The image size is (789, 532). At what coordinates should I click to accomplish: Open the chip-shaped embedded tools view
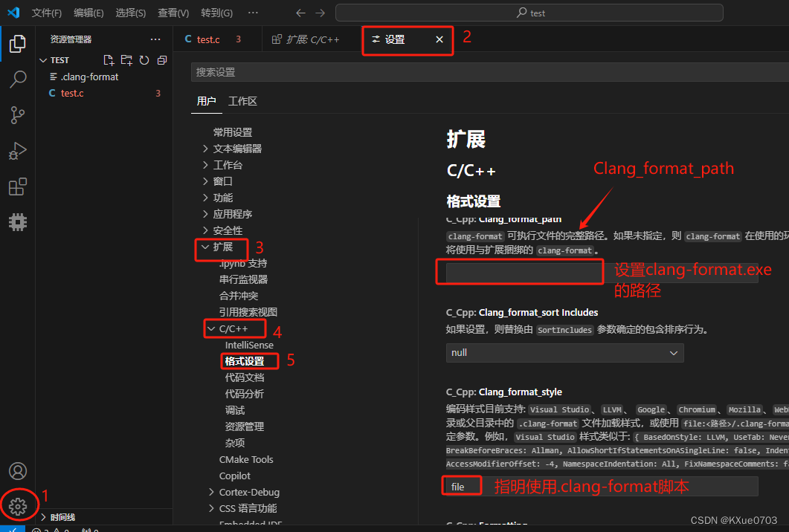(18, 221)
